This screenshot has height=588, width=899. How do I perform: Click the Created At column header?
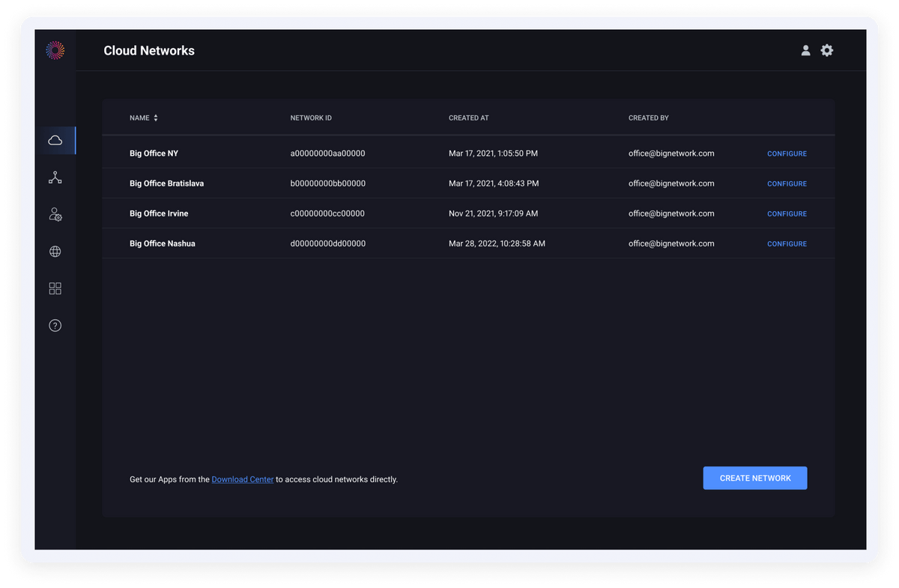[469, 118]
